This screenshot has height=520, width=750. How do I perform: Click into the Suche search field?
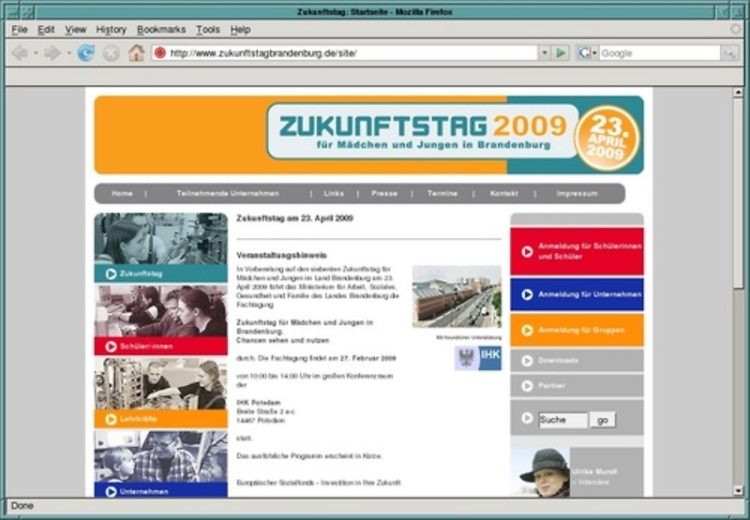pyautogui.click(x=563, y=420)
